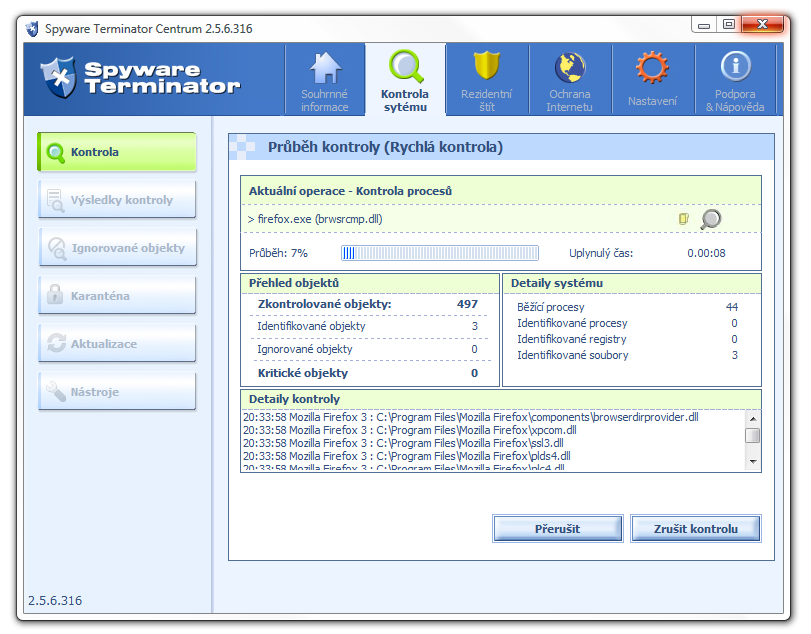Open Ignorované objekty in the sidebar
Viewport: 811px width, 634px height.
click(117, 248)
